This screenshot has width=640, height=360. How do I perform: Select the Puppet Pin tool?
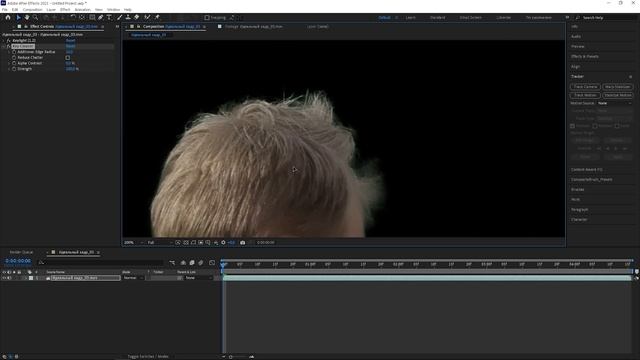pyautogui.click(x=157, y=18)
